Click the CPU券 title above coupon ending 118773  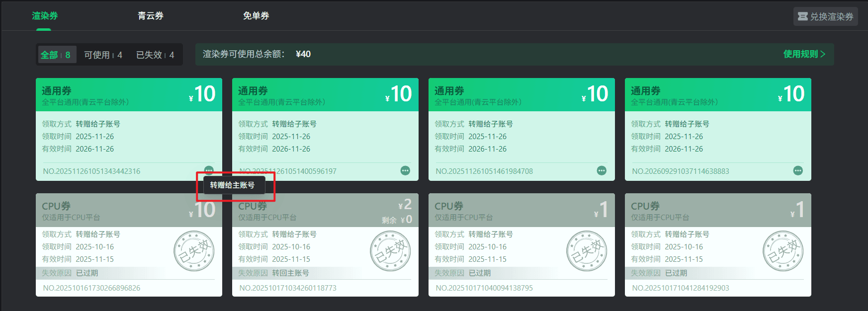click(253, 206)
